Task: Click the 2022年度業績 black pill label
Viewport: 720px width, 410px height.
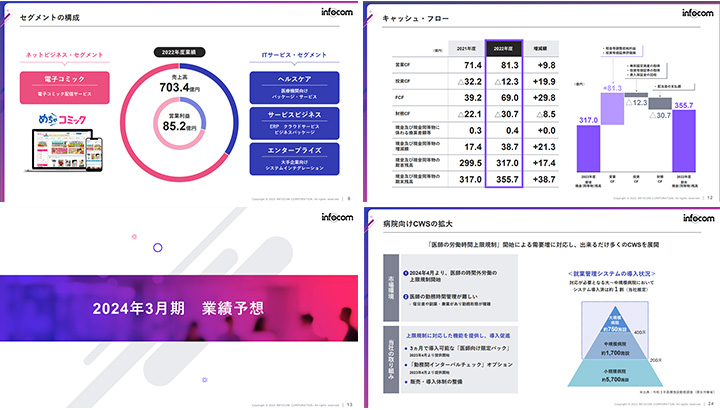Action: (179, 52)
